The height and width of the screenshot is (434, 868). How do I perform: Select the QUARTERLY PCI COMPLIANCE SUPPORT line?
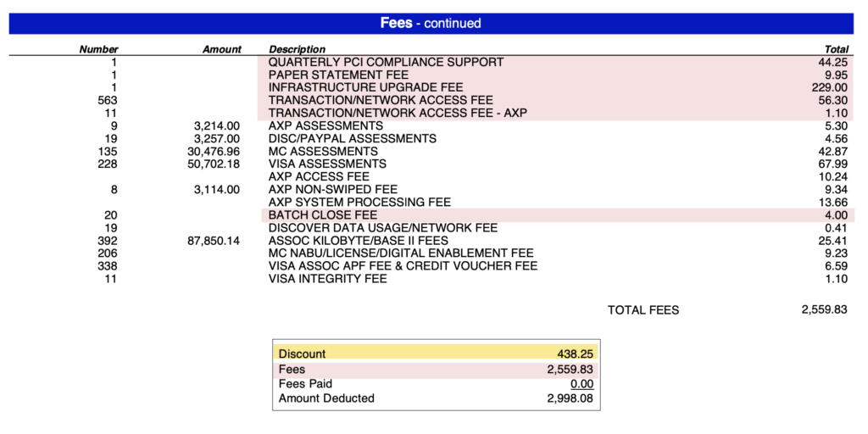pos(386,62)
